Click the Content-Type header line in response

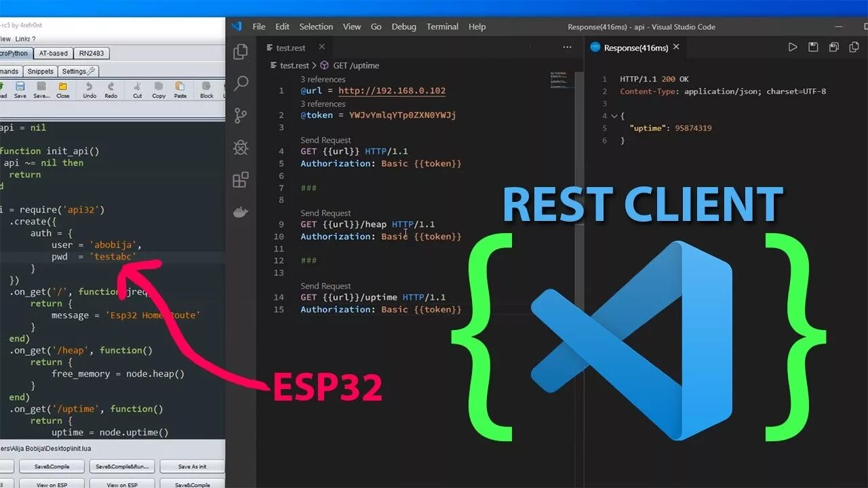pos(723,91)
